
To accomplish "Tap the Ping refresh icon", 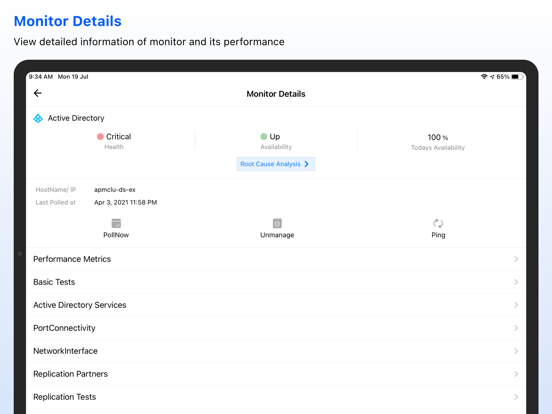I will [x=438, y=223].
